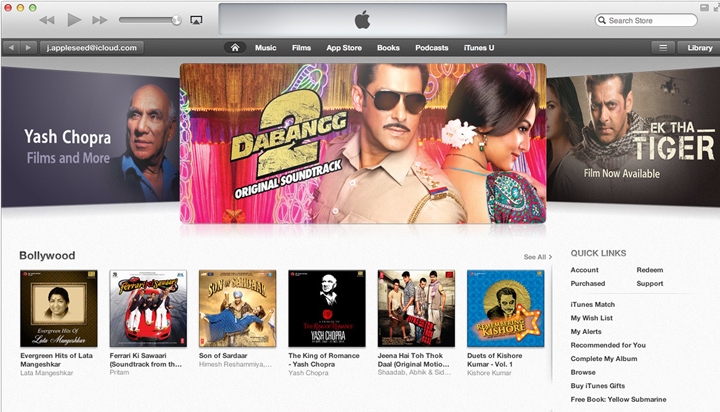This screenshot has width=720, height=412.
Task: Open Complete My Album link
Action: (x=604, y=359)
